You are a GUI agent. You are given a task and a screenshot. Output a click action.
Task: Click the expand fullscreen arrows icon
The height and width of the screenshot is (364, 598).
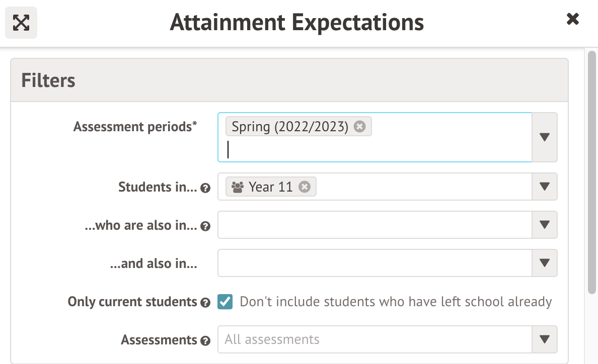21,23
